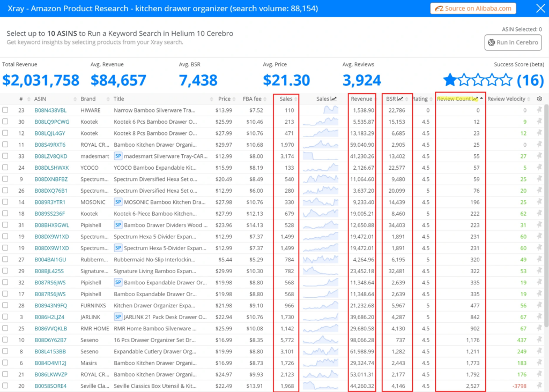549x392 pixels.
Task: Click the BSR chart icon in header
Action: point(400,99)
